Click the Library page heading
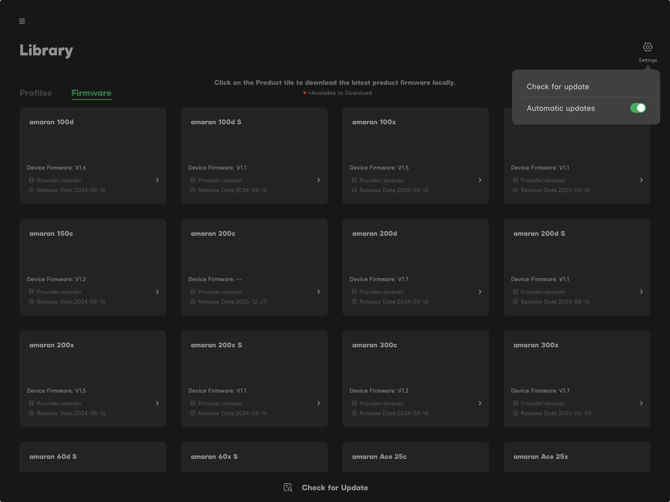The image size is (670, 502). pos(46,50)
